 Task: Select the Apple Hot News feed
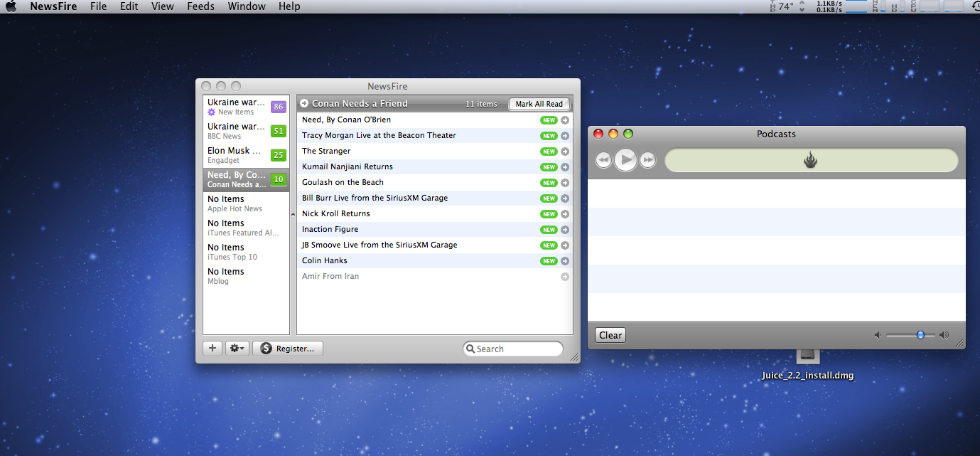pos(246,203)
